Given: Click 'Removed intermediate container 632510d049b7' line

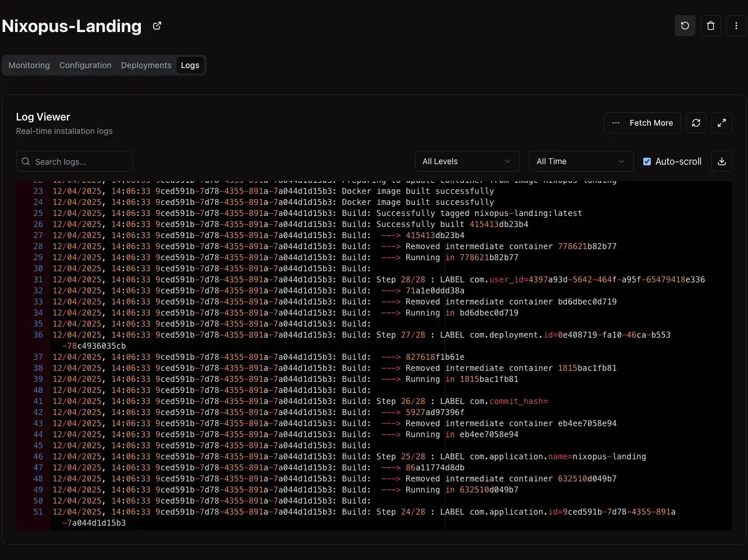Looking at the screenshot, I should [x=335, y=479].
